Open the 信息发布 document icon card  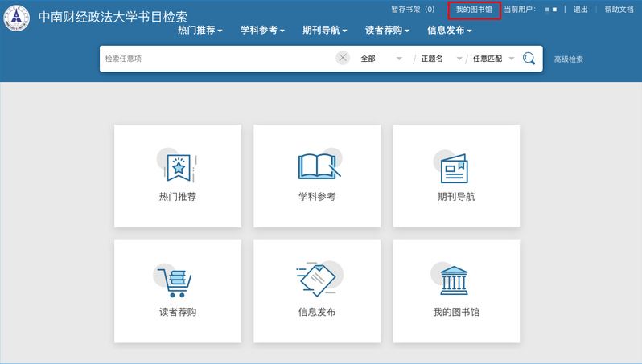(x=317, y=291)
